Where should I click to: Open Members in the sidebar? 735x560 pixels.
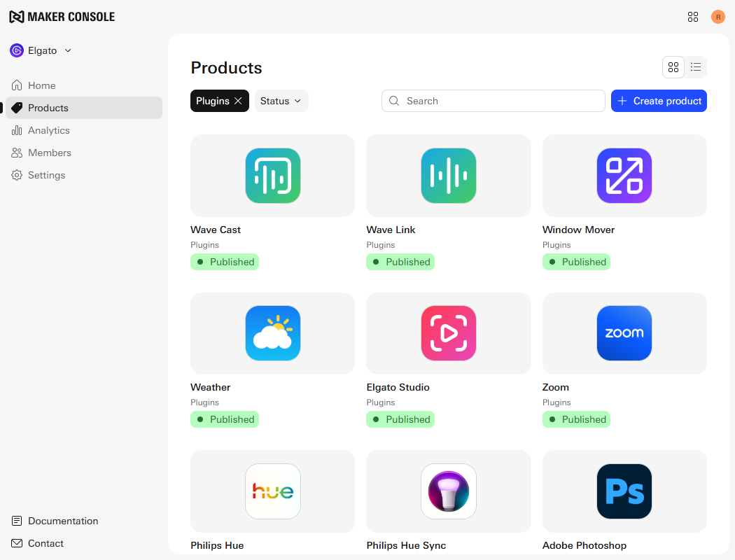pyautogui.click(x=49, y=153)
